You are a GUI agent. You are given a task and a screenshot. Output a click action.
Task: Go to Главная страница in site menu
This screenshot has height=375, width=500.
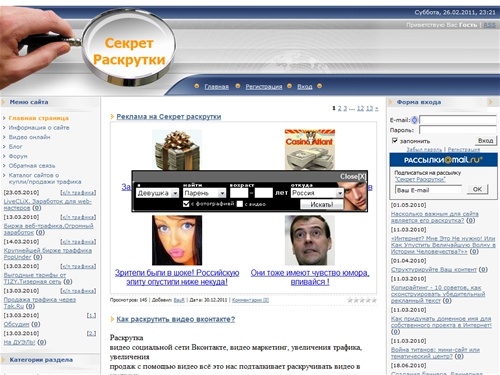click(x=38, y=118)
